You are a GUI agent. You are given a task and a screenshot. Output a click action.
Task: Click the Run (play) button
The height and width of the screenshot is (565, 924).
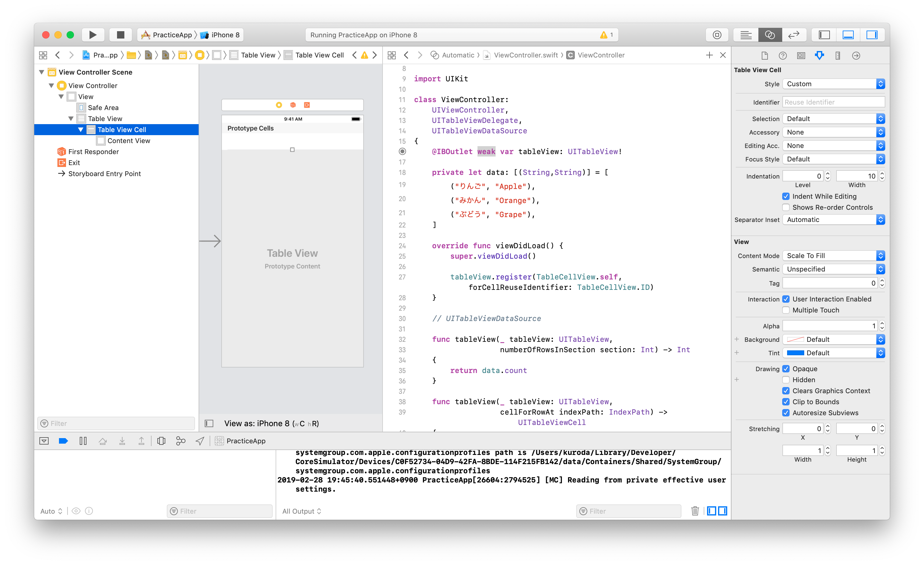pos(93,35)
